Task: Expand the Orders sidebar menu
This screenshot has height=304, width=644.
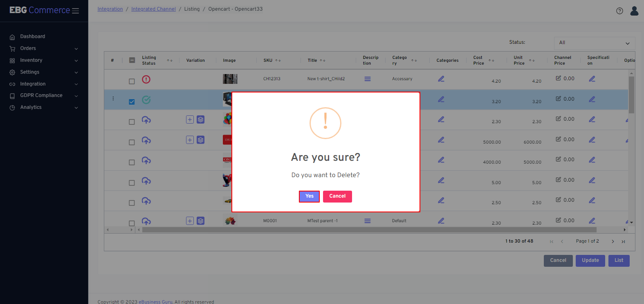Action: click(x=44, y=48)
